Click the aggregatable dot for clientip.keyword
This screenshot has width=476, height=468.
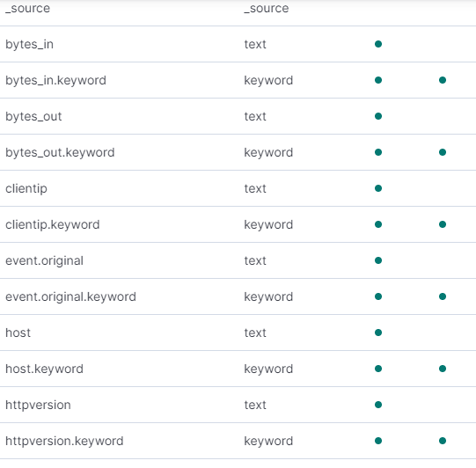[x=443, y=224]
